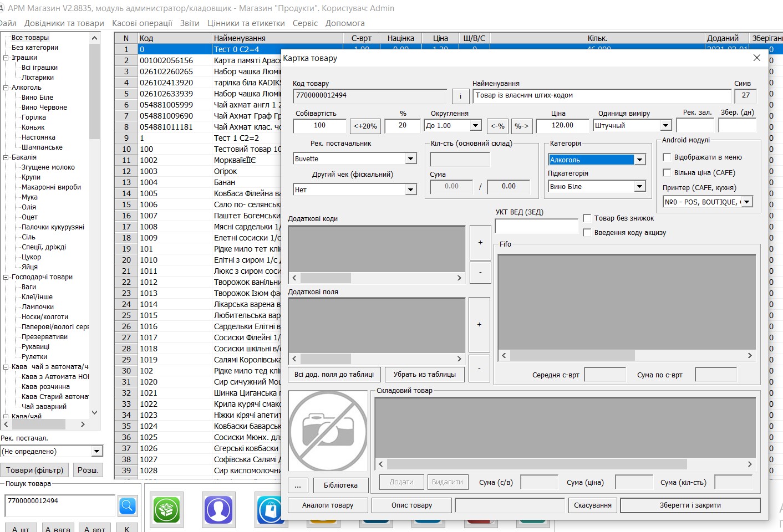Click the plus button beside Додаткові коди list
This screenshot has width=783, height=532.
[480, 243]
